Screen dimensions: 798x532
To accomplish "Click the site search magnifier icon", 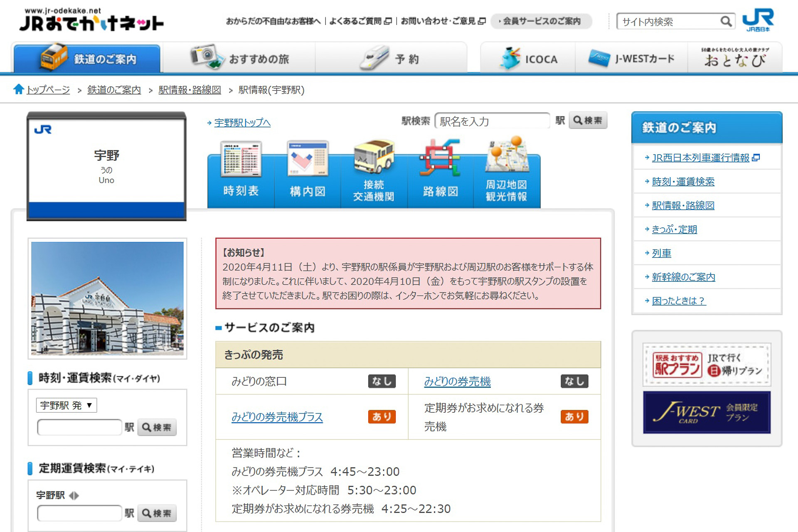I will (x=726, y=21).
